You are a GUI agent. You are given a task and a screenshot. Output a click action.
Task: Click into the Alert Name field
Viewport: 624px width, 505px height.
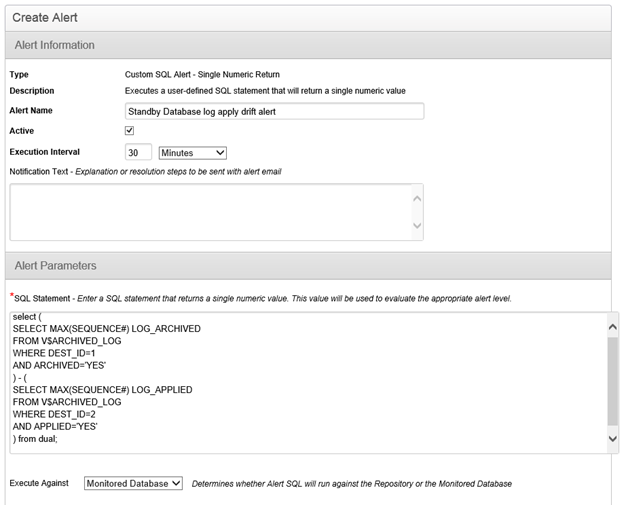click(x=274, y=111)
